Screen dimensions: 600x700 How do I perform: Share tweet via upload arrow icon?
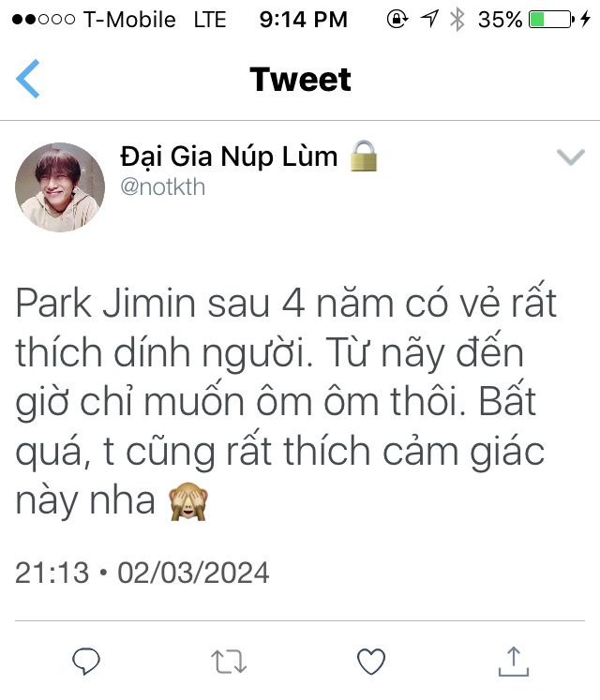point(514,662)
